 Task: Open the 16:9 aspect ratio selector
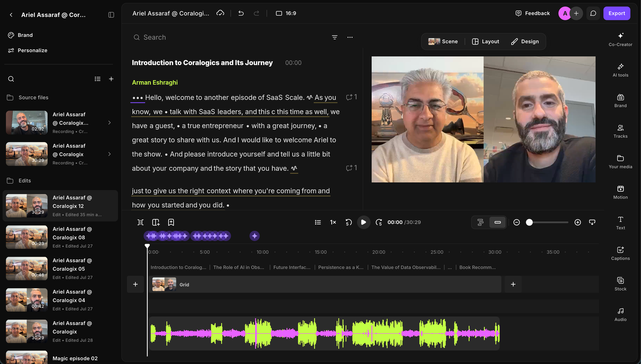click(286, 13)
